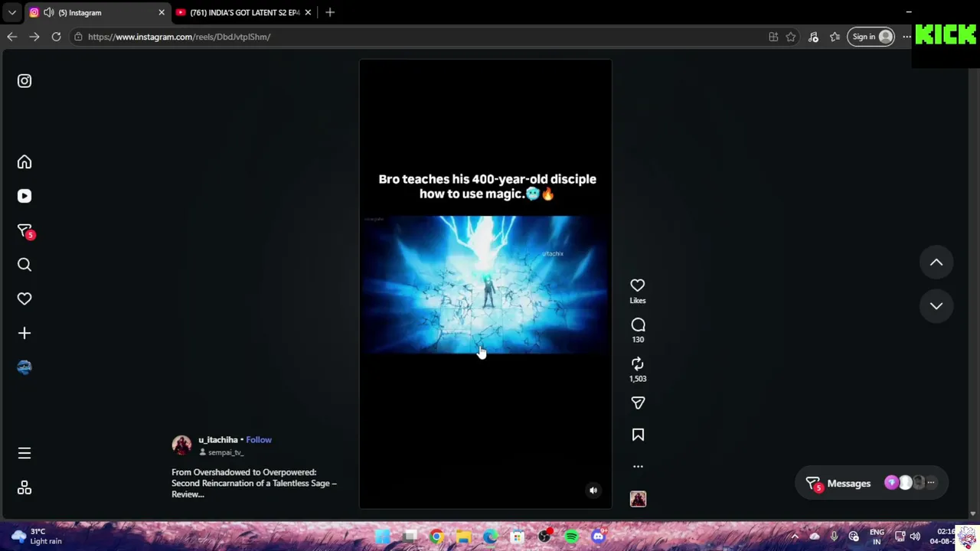Open Notifications heart in sidebar

click(x=24, y=298)
